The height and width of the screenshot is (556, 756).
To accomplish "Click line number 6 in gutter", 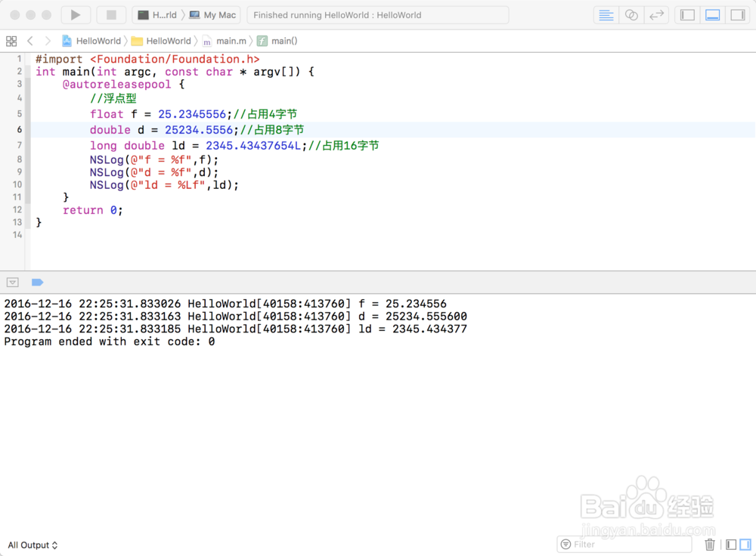I will [x=20, y=130].
